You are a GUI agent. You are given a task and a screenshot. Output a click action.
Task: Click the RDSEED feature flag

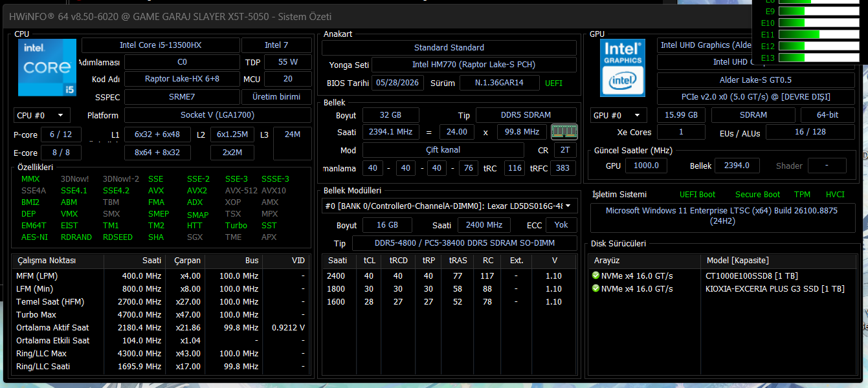click(x=118, y=237)
